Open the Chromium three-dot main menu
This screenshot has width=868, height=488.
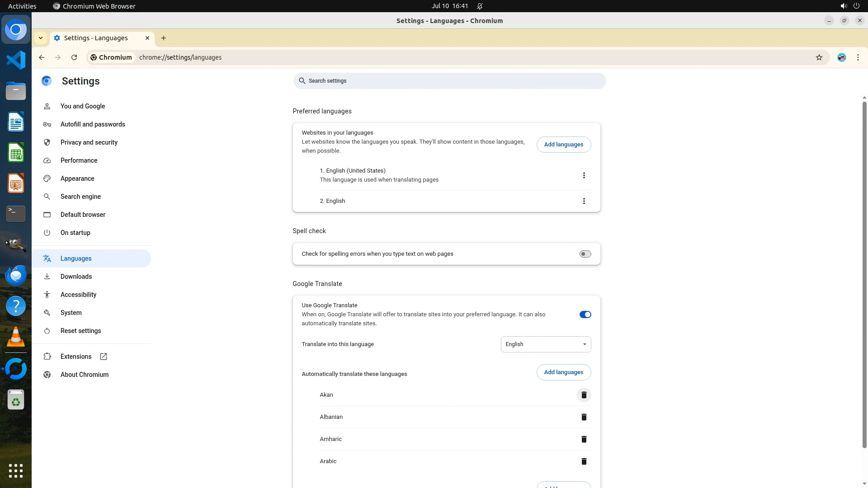(x=858, y=57)
